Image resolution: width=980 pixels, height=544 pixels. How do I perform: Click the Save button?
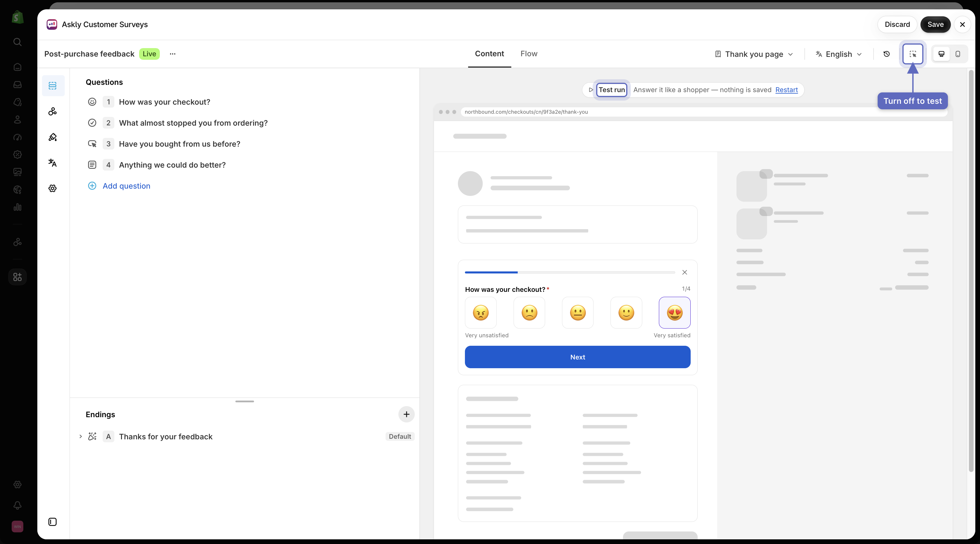point(935,24)
